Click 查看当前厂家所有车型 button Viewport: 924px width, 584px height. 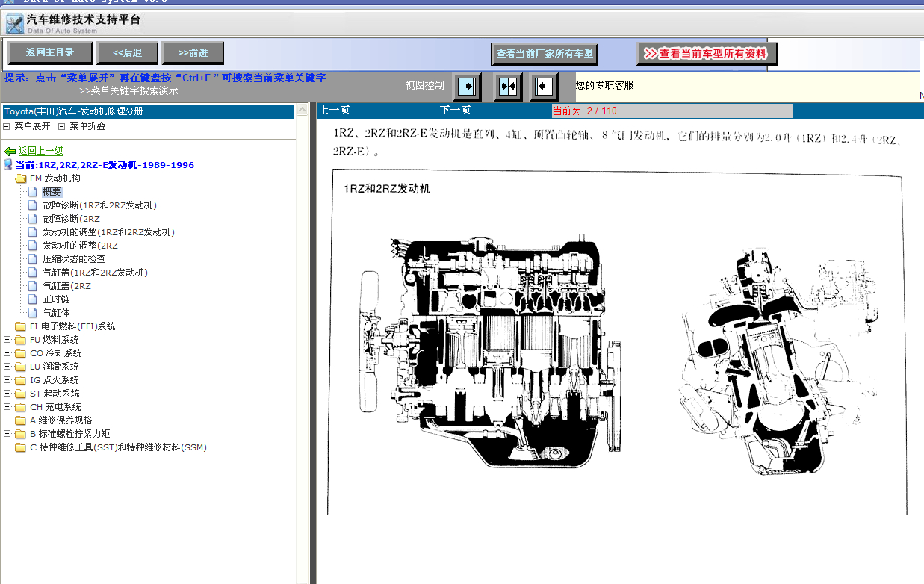click(545, 54)
